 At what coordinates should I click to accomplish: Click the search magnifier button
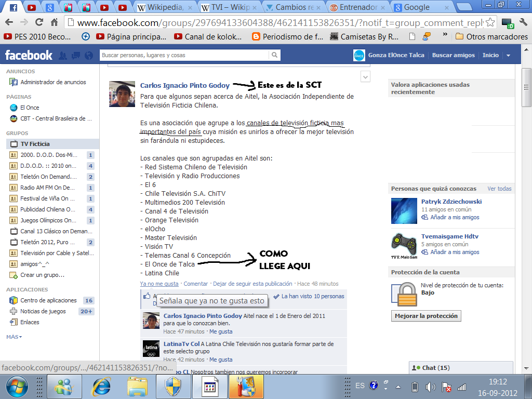click(274, 55)
